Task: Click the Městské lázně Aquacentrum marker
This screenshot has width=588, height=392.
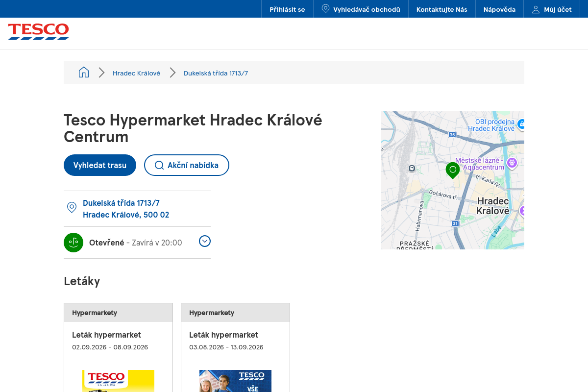Action: tap(512, 163)
